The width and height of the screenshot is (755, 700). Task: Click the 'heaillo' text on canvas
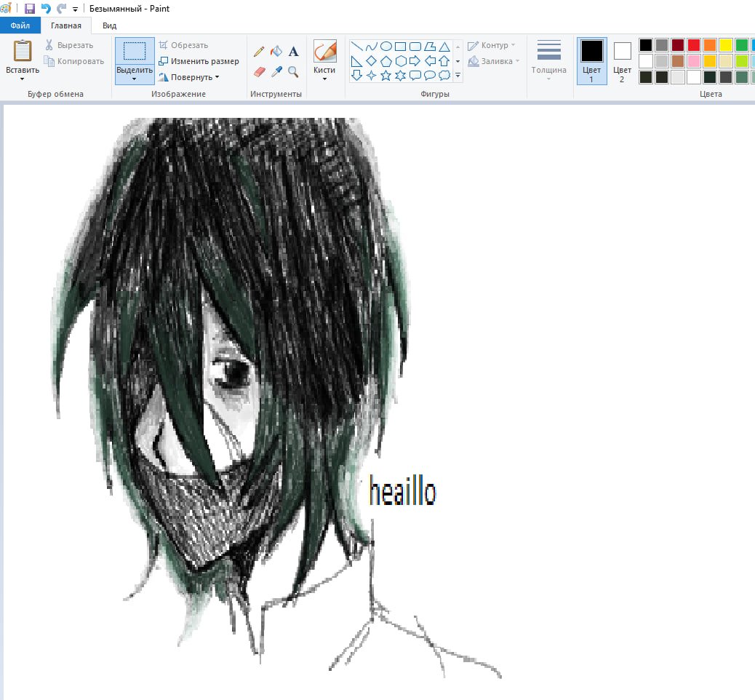[402, 490]
